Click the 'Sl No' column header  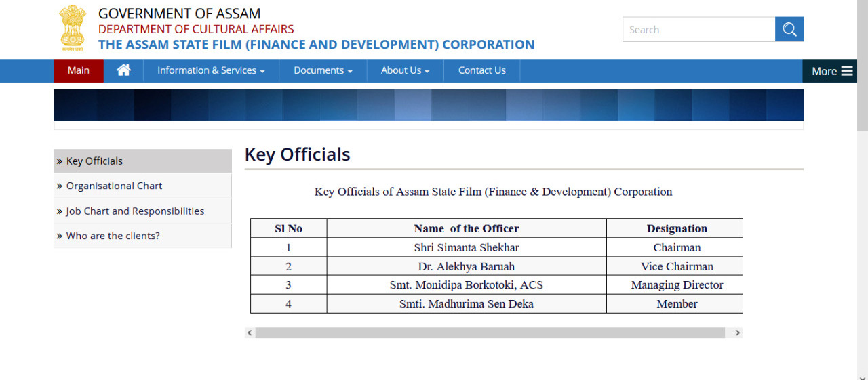(x=289, y=228)
